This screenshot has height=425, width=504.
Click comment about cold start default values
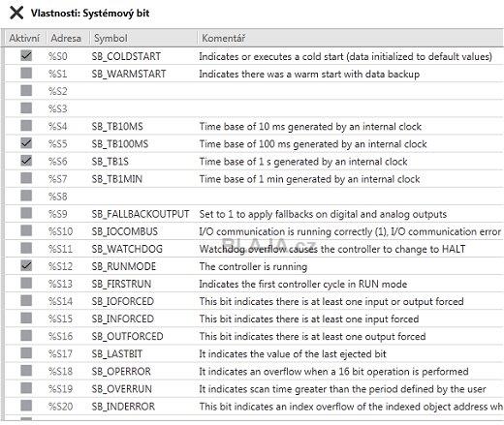[x=346, y=56]
